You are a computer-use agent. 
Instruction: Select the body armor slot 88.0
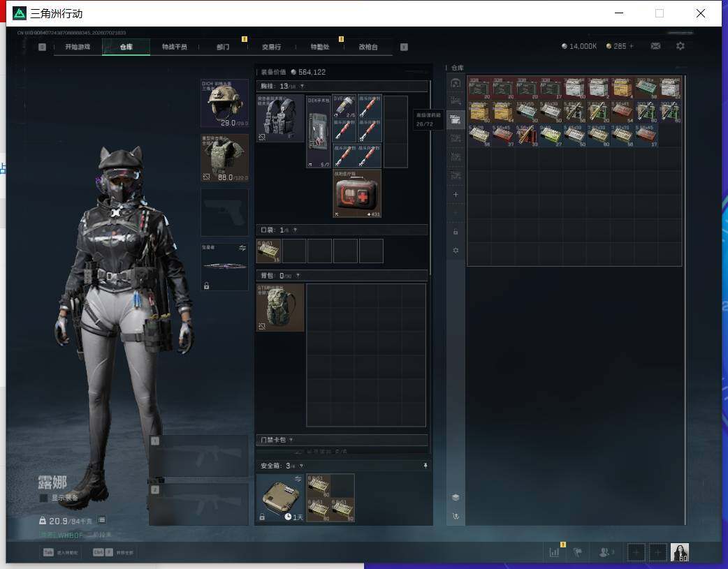coord(225,158)
